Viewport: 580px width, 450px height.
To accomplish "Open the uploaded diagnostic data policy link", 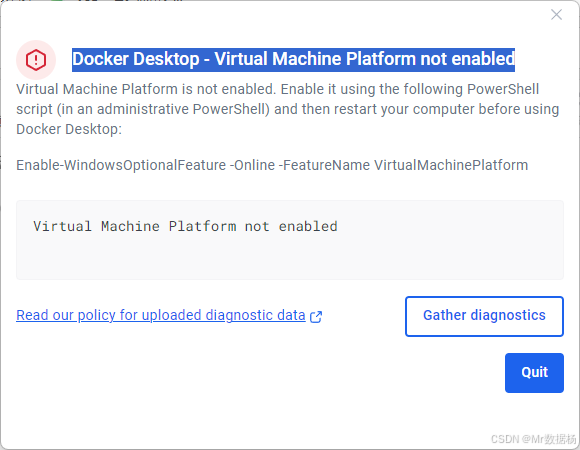I will pyautogui.click(x=161, y=315).
